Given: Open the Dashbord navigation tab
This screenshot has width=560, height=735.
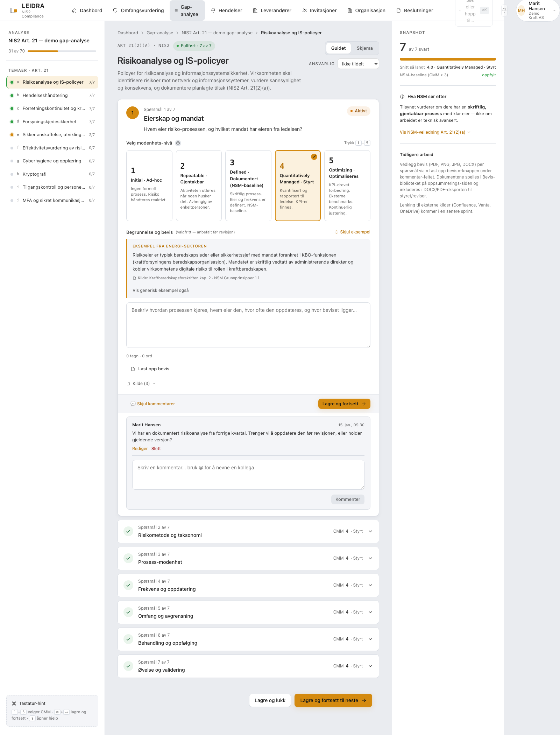Looking at the screenshot, I should tap(87, 10).
